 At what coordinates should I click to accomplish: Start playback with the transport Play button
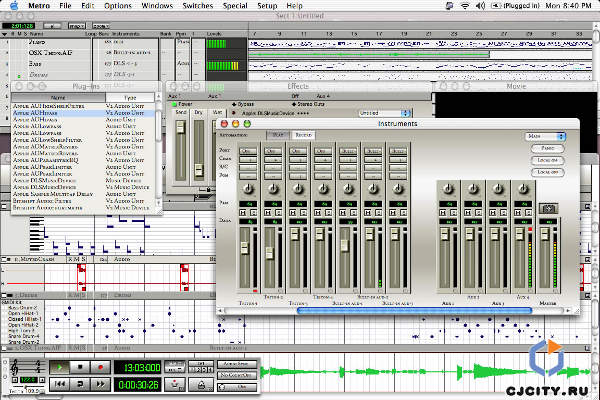pos(59,367)
